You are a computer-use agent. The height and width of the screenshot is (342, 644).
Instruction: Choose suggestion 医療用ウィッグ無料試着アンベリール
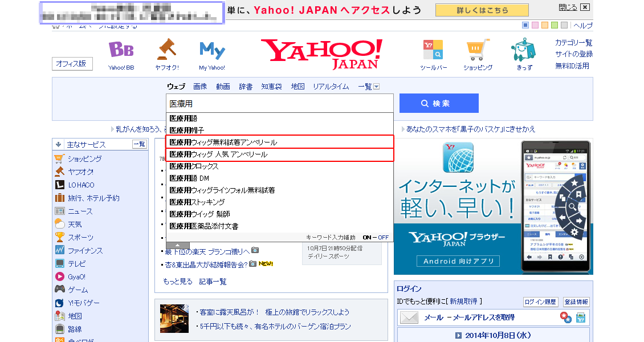[x=280, y=142]
